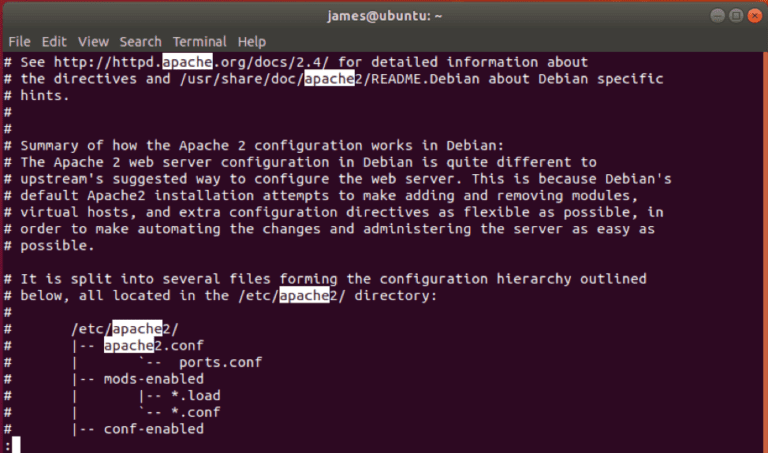Viewport: 768px width, 453px height.
Task: Click the 'It is split into several files' text
Action: 145,279
